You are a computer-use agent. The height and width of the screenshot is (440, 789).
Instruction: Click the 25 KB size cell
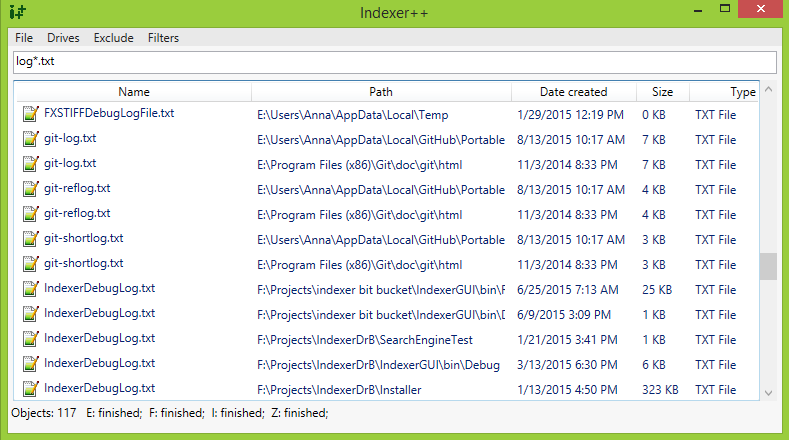click(657, 290)
